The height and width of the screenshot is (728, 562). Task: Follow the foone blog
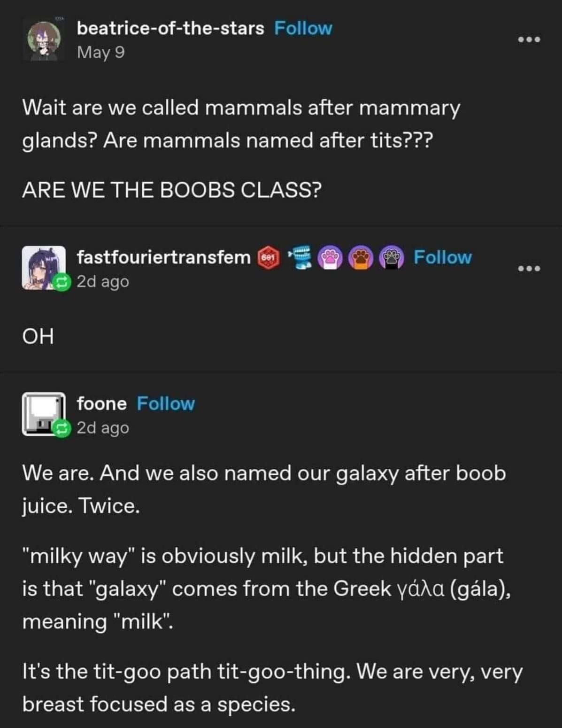point(166,403)
